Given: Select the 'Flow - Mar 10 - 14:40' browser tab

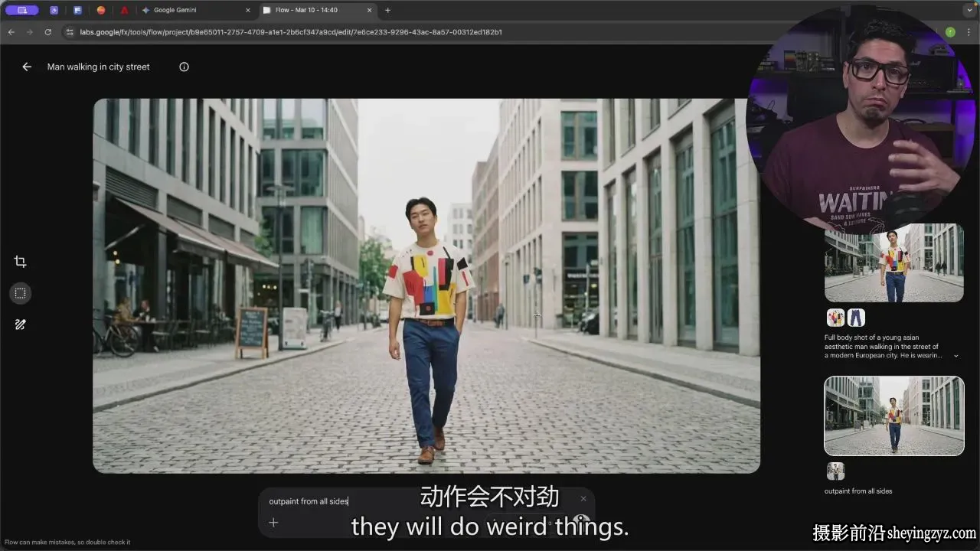Looking at the screenshot, I should click(317, 10).
